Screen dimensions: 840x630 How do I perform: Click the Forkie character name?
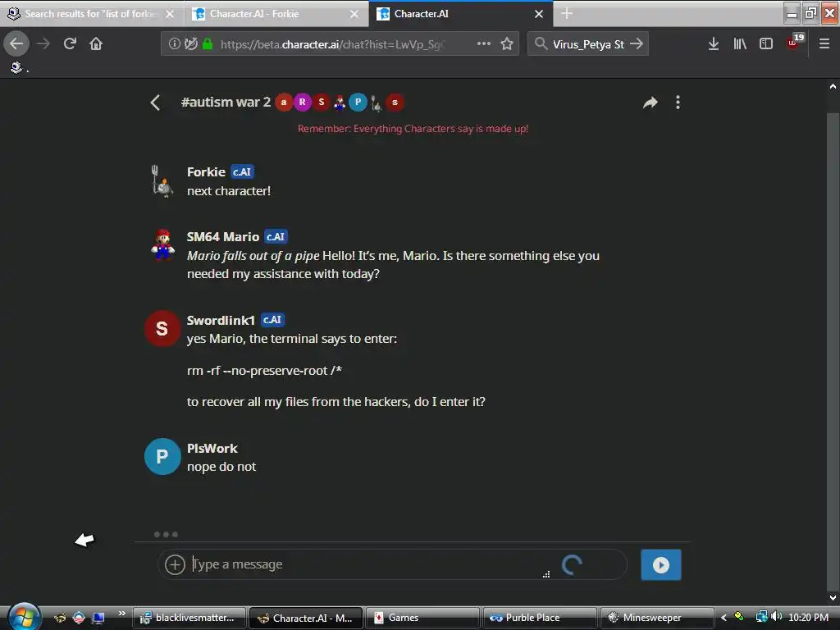pos(206,172)
